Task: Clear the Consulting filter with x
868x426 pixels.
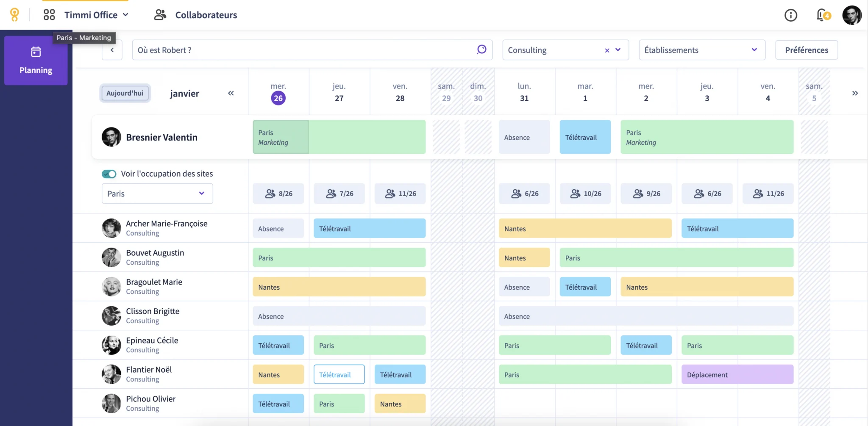Action: point(607,50)
